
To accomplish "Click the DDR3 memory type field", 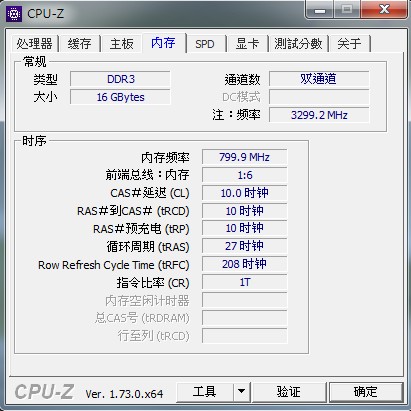I will point(120,79).
